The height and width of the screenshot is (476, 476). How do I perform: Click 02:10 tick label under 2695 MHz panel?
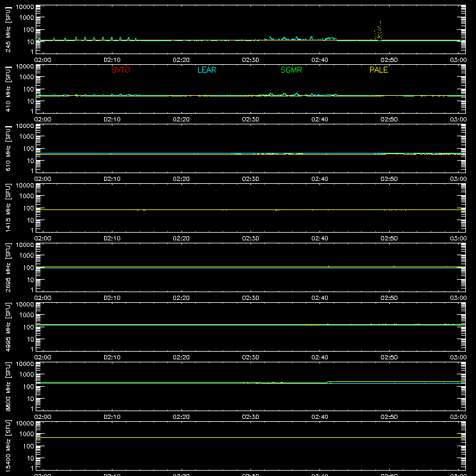click(x=112, y=298)
